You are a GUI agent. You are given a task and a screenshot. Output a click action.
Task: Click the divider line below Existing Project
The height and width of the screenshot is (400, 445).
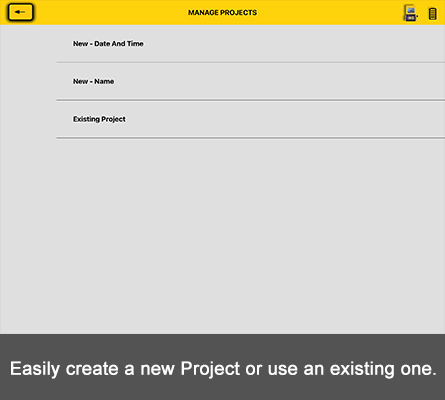(251, 137)
